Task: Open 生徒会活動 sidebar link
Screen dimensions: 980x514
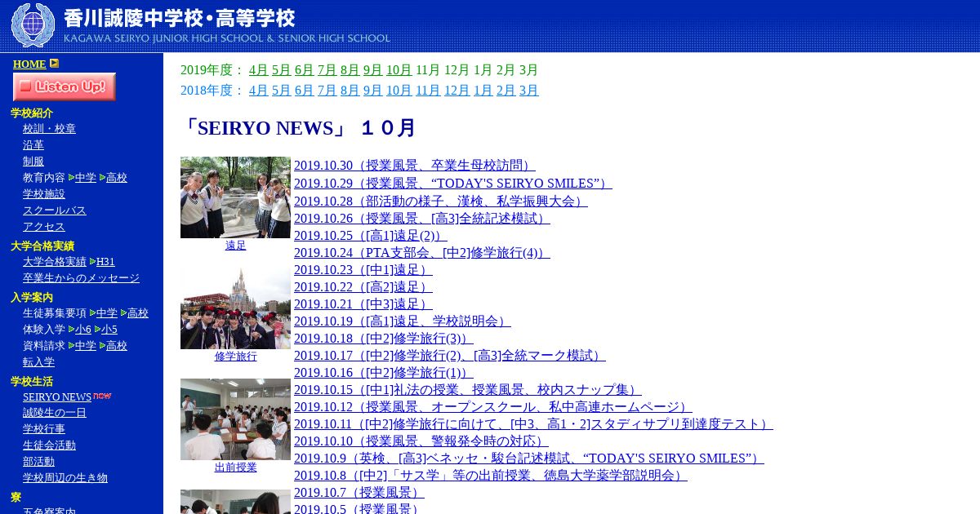Action: (49, 445)
